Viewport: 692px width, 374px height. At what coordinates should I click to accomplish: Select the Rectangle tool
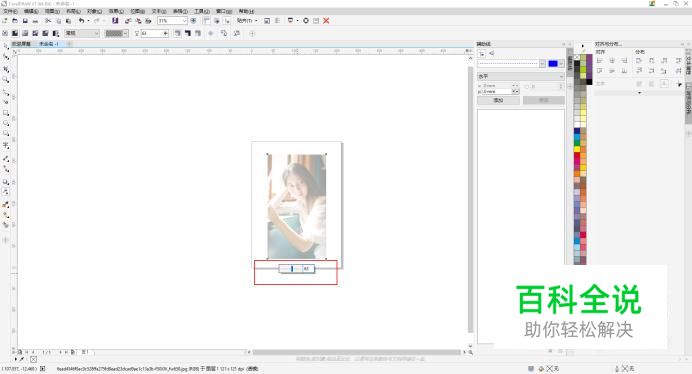click(6, 113)
